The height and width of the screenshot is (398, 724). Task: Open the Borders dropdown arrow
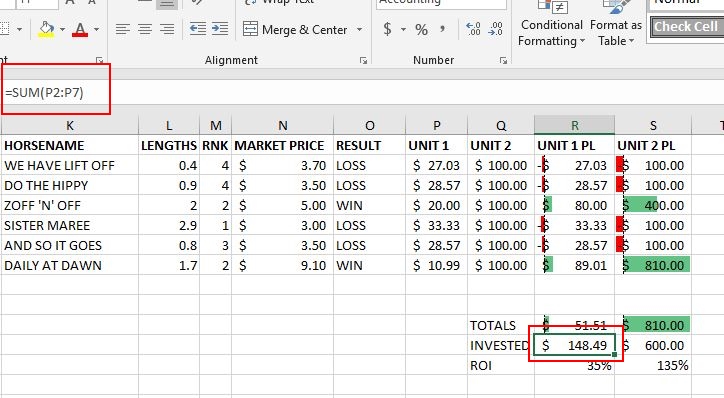pyautogui.click(x=19, y=30)
